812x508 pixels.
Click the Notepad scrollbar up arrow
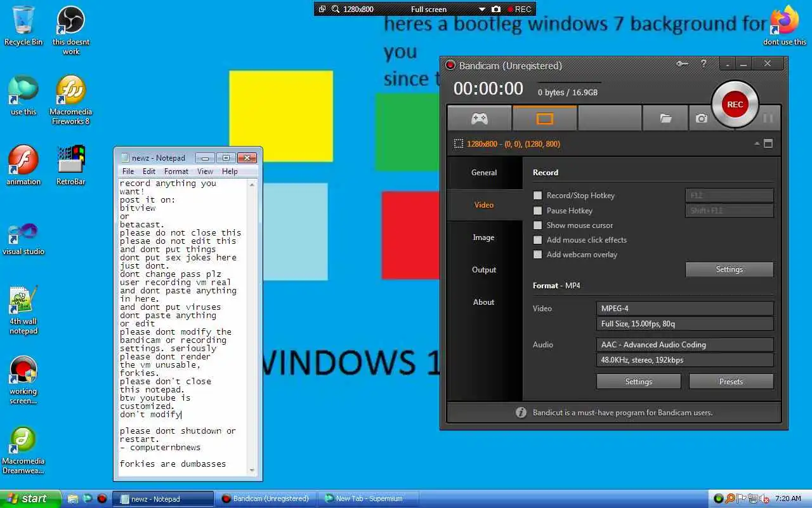pos(252,185)
